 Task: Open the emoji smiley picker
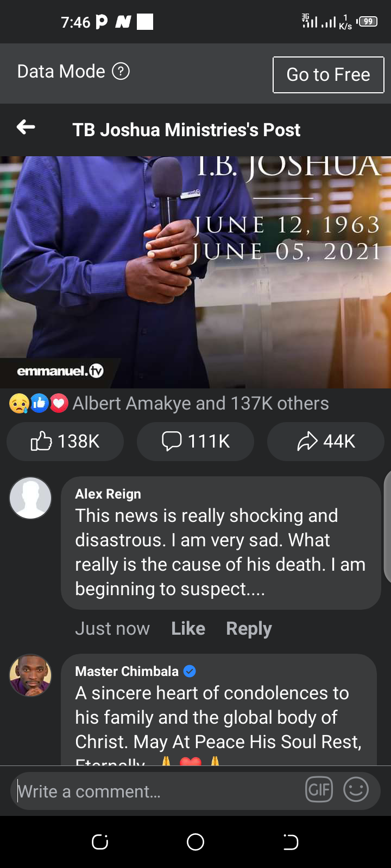coord(356,789)
